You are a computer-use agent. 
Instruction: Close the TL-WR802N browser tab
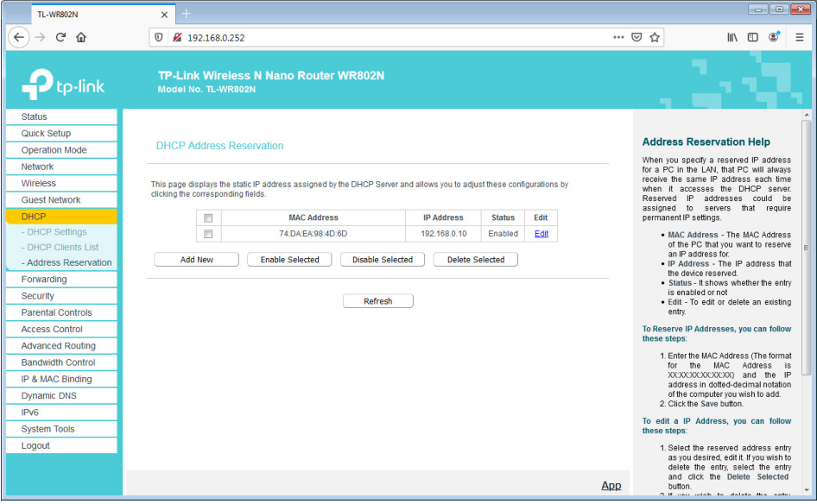tap(164, 15)
